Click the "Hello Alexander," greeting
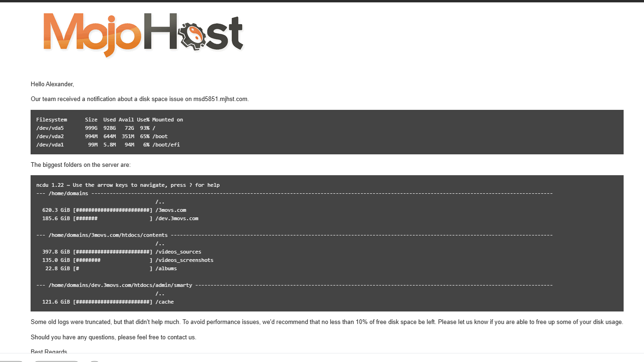644x362 pixels. (52, 84)
